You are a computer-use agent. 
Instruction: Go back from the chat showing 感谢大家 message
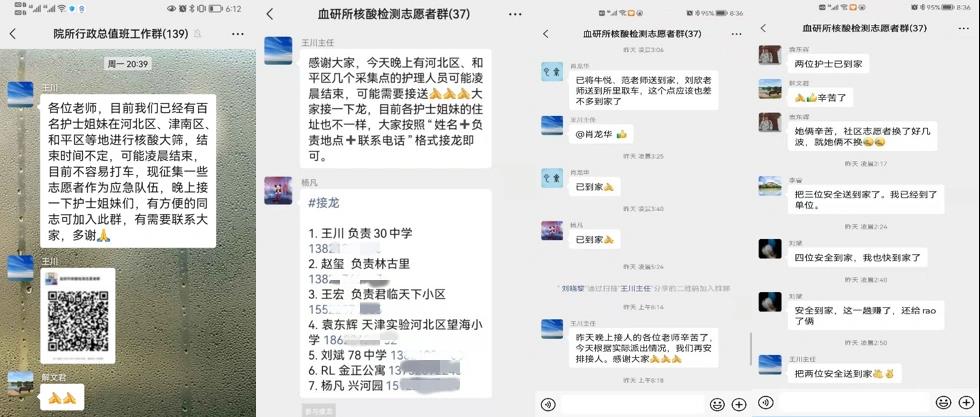270,14
